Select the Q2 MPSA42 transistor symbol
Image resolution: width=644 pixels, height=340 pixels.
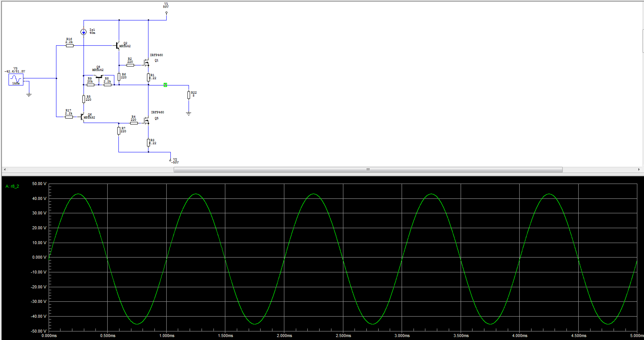(x=117, y=46)
